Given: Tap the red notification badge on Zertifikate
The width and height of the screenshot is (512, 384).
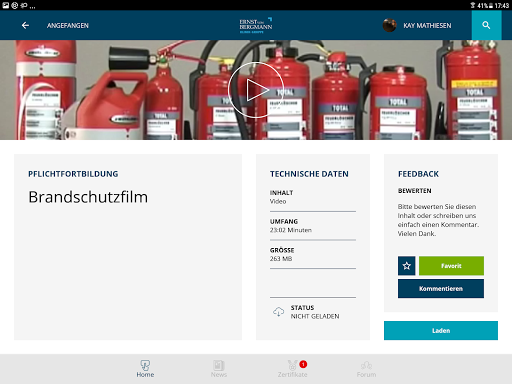Looking at the screenshot, I should pos(303,364).
